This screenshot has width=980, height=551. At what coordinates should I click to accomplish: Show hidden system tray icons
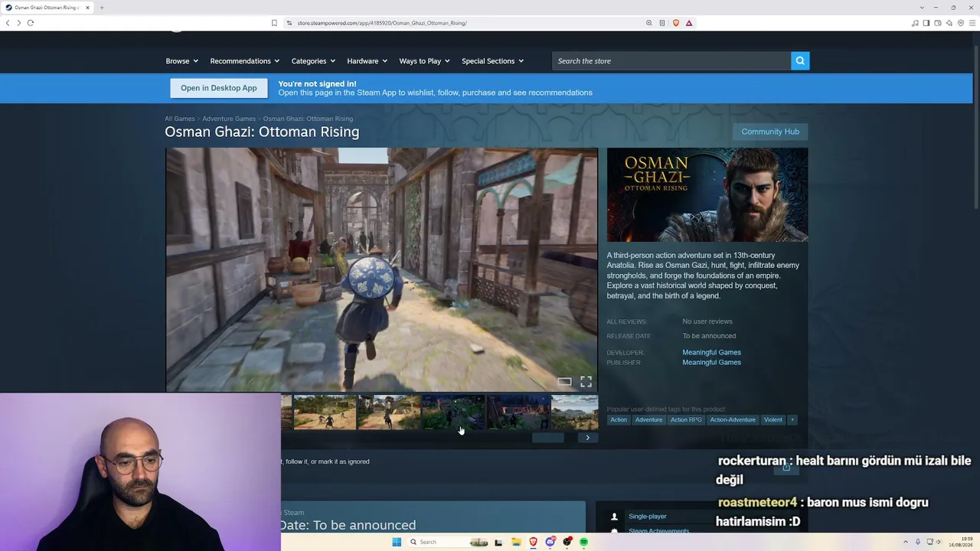click(906, 542)
